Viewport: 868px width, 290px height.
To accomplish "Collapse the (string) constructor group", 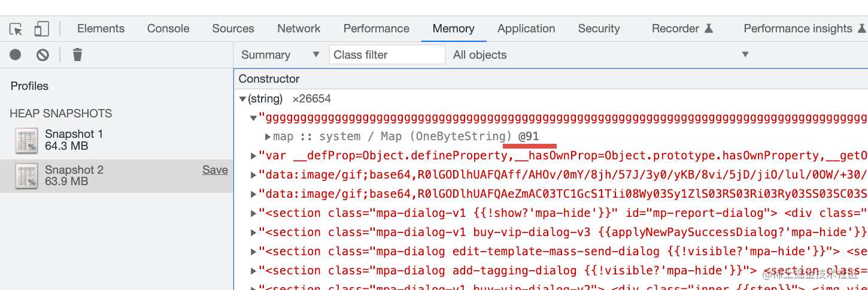I will (x=242, y=99).
